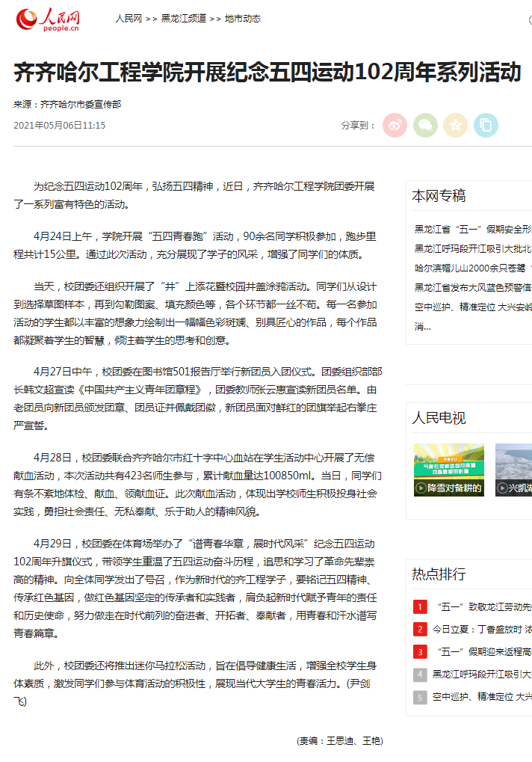Click the gray number 5 rank badge

pos(421,697)
